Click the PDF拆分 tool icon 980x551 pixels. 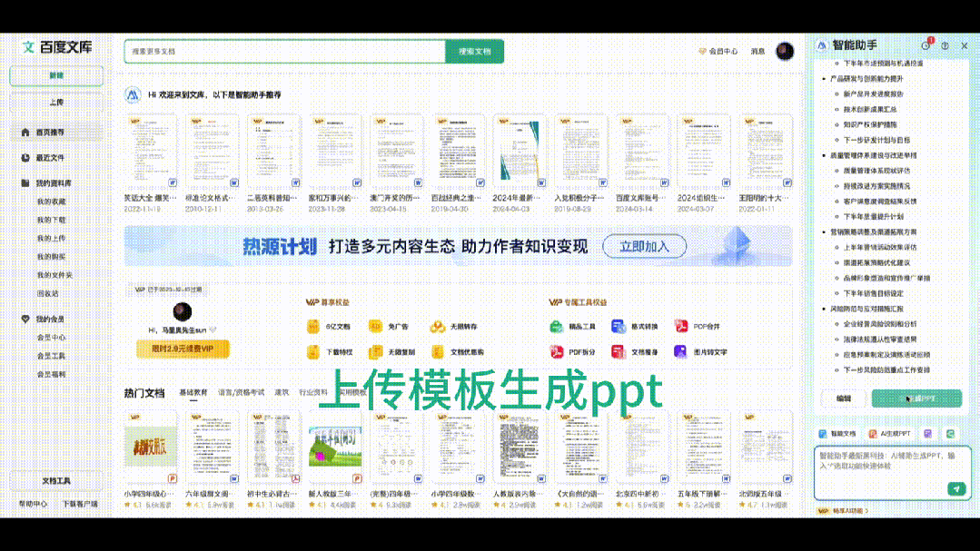[x=557, y=351]
